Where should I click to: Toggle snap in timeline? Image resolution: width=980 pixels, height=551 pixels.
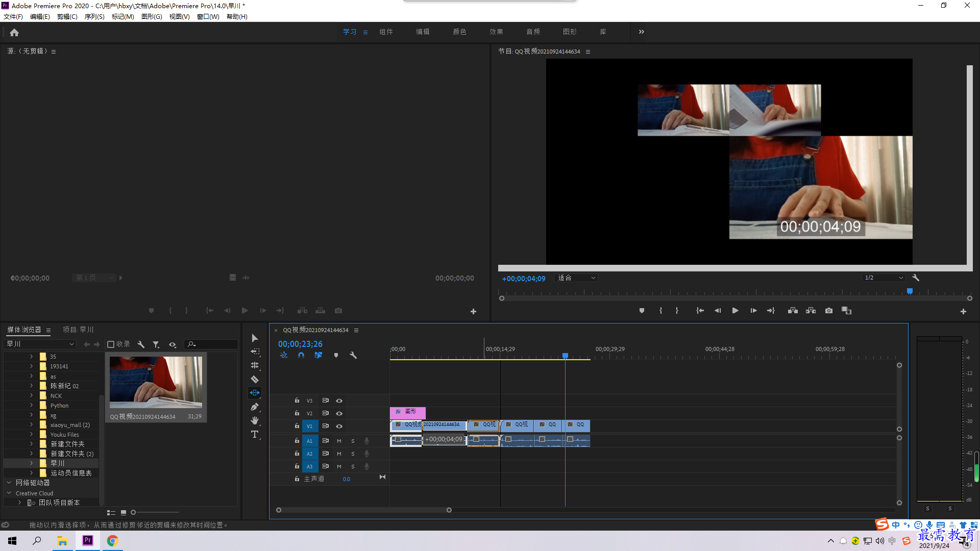[301, 355]
